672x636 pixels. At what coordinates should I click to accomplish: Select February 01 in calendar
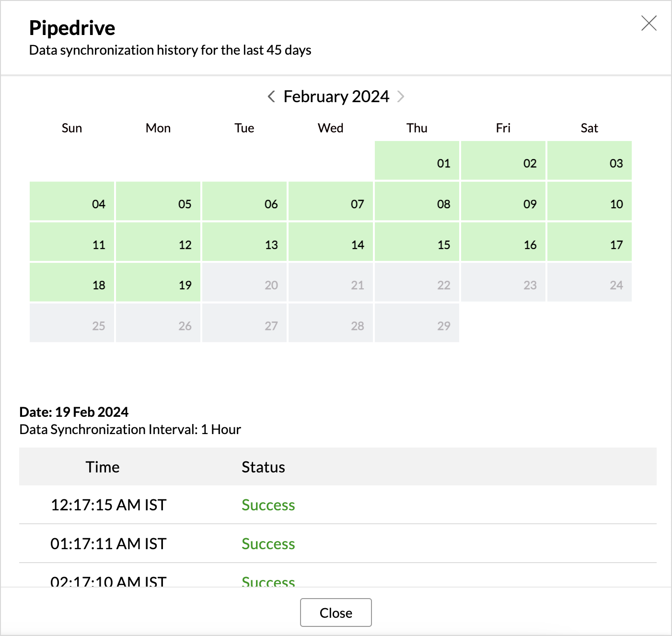417,161
